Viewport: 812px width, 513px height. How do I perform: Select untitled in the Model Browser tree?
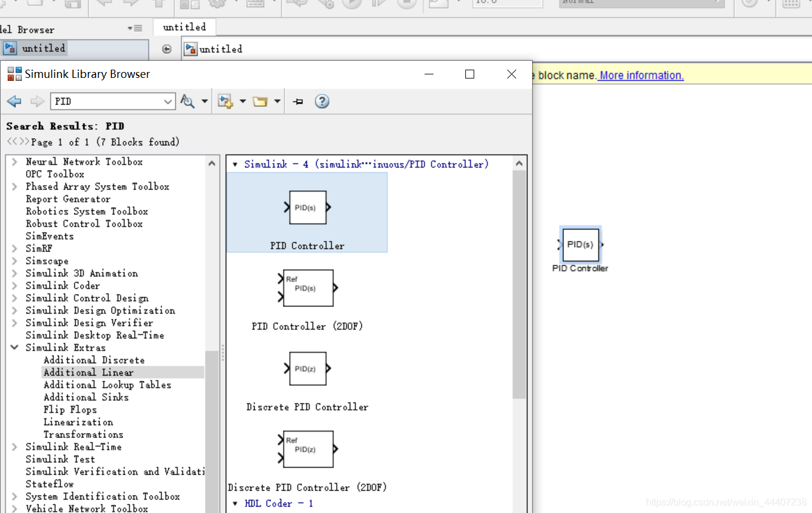click(44, 48)
